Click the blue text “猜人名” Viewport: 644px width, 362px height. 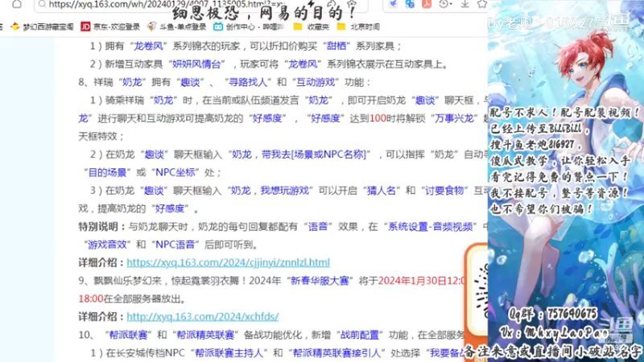click(381, 191)
